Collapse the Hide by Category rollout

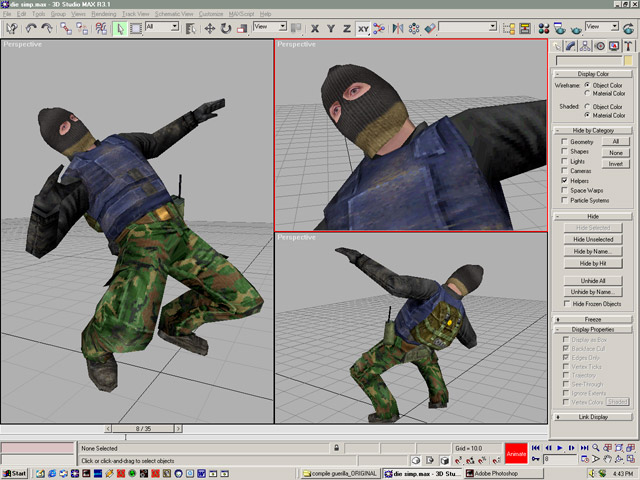[593, 130]
